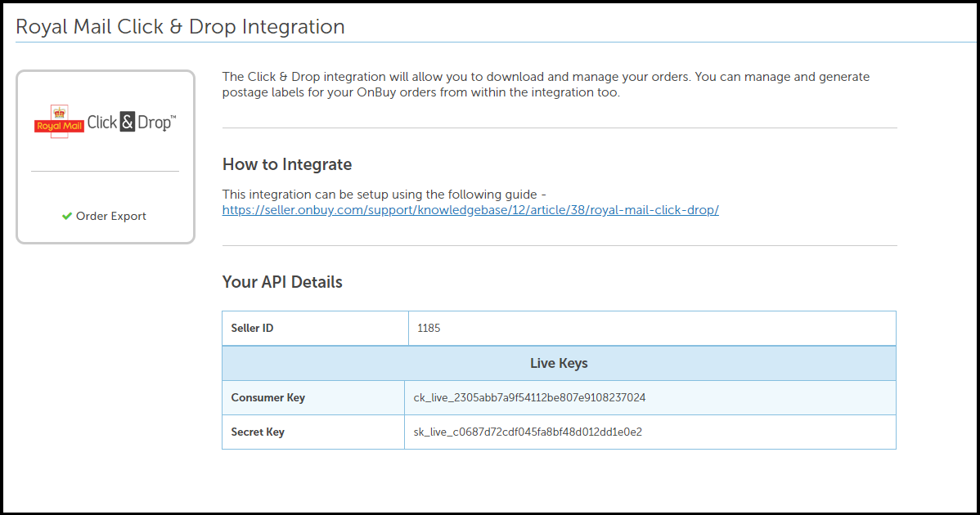Click the Consumer Key label cell
980x515 pixels.
pyautogui.click(x=268, y=398)
